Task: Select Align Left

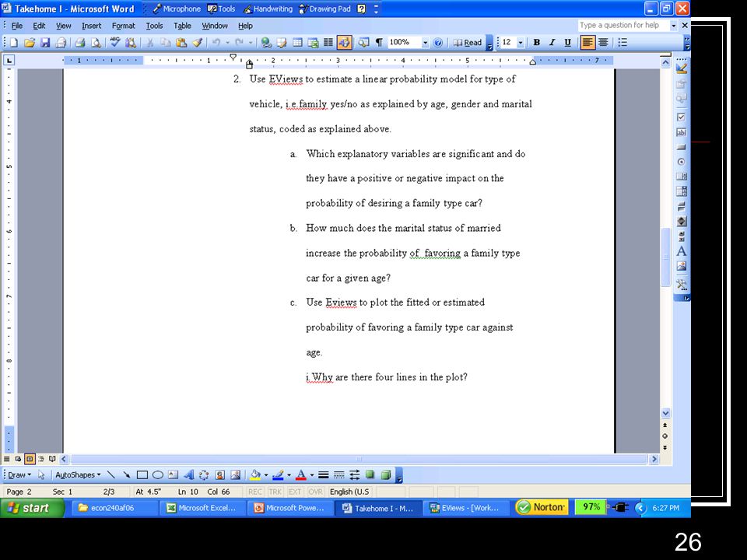Action: (x=587, y=42)
